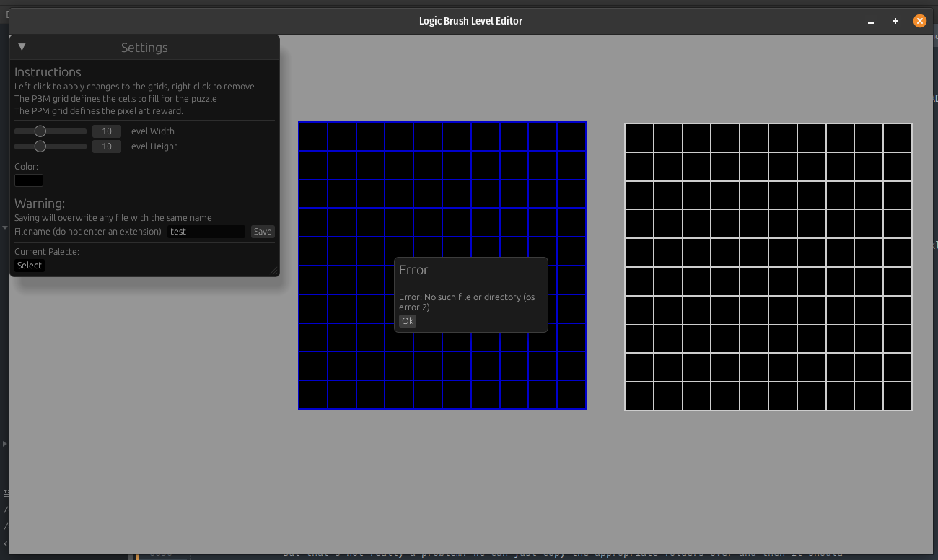Click the Level Width value box
This screenshot has height=560, width=938.
[x=107, y=131]
